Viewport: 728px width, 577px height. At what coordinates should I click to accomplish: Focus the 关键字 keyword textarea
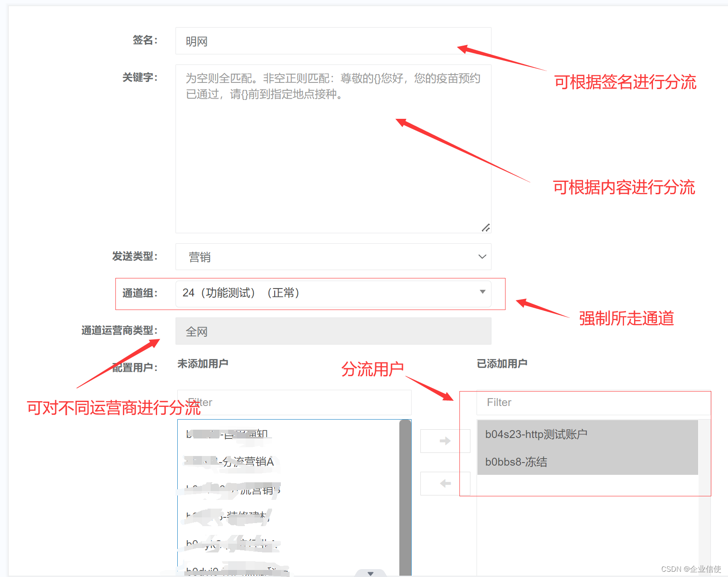coord(333,149)
